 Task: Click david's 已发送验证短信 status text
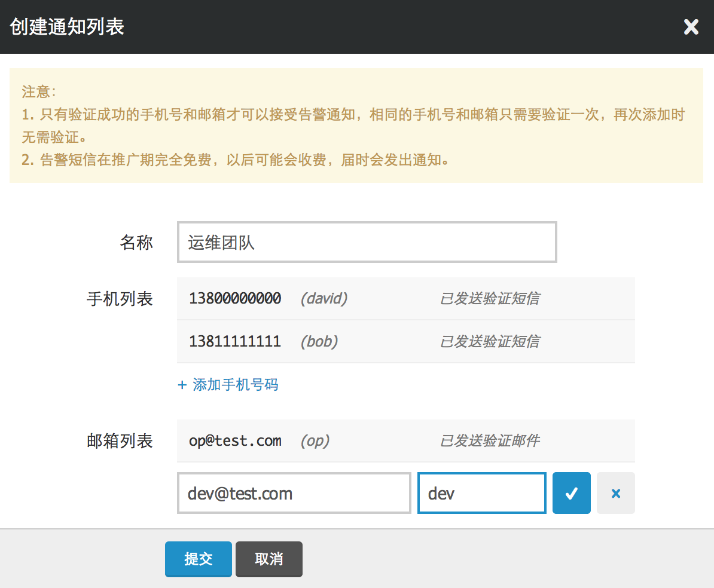click(x=490, y=298)
